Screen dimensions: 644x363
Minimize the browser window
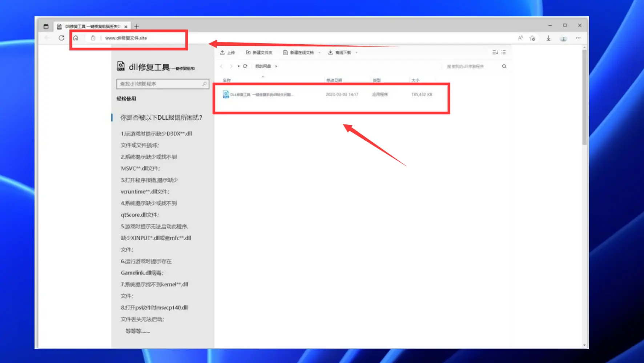coord(550,25)
